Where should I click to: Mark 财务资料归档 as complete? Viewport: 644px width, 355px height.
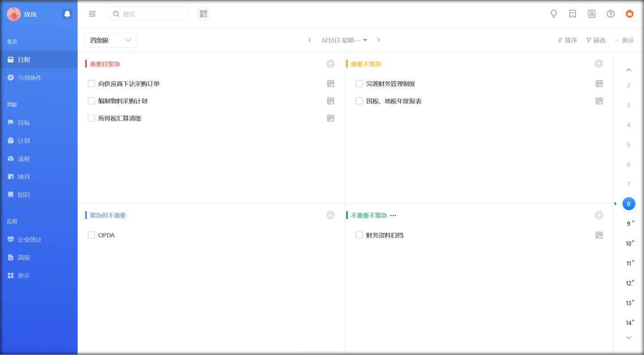pos(359,235)
